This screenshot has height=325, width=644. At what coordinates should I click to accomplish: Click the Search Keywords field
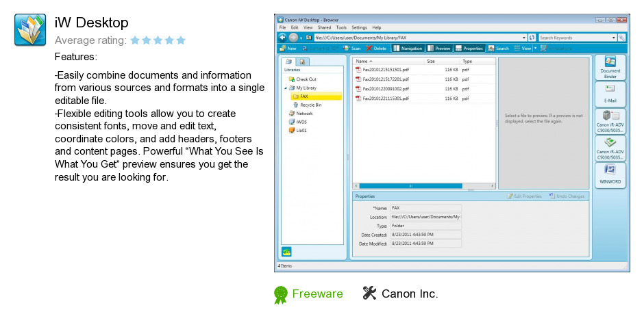(x=575, y=38)
